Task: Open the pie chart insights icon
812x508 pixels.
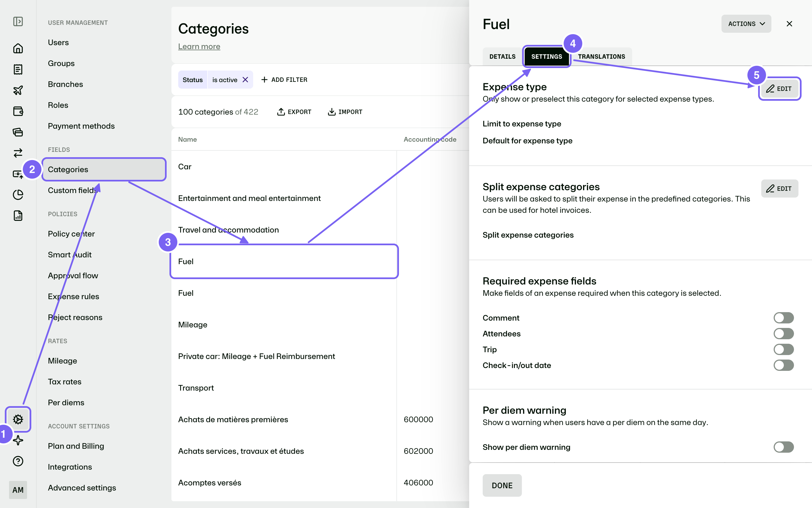Action: point(18,195)
